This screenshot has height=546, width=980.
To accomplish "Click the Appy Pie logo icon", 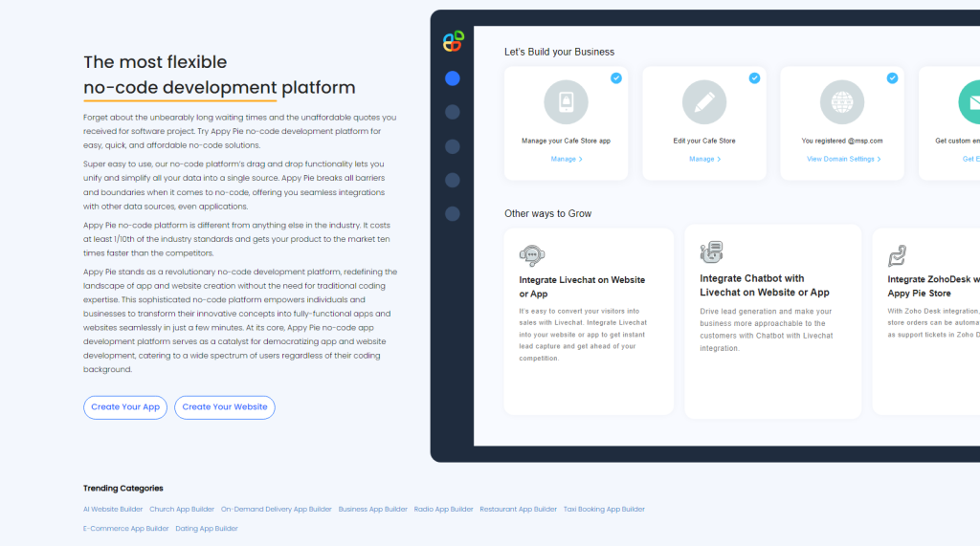I will pos(453,41).
